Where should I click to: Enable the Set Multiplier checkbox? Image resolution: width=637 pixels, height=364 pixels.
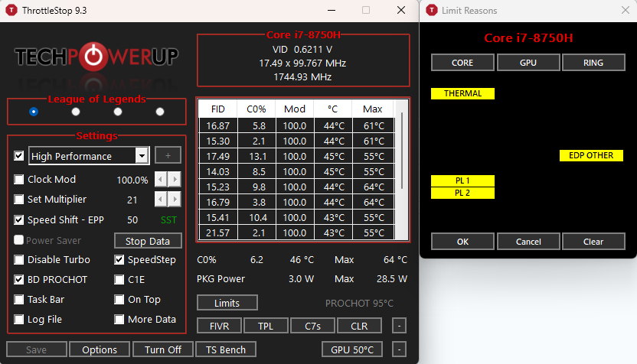coord(18,200)
